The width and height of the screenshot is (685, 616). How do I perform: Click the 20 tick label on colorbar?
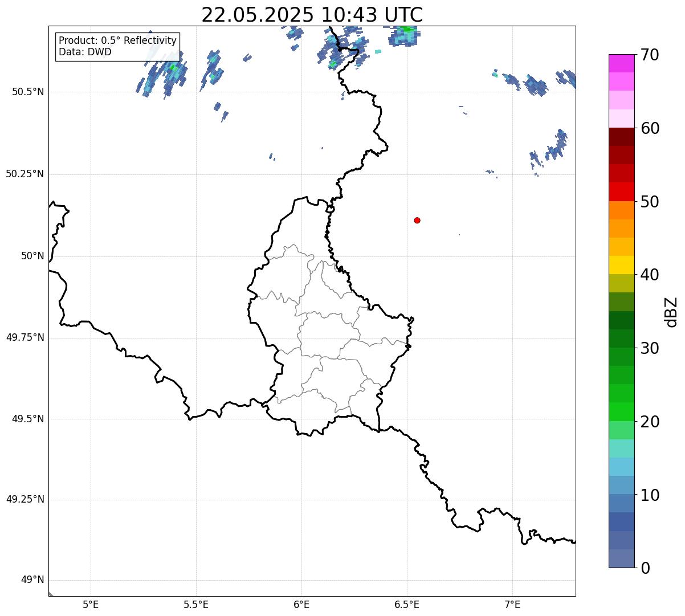650,422
